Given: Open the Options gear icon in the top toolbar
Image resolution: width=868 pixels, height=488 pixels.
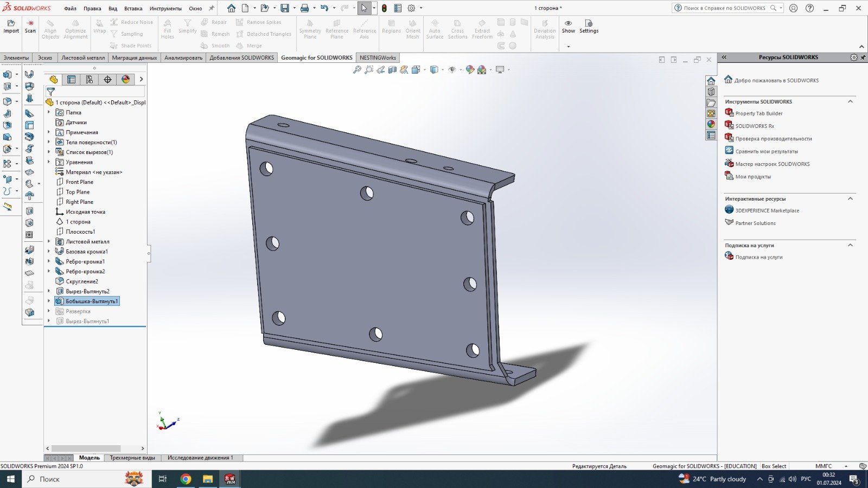Looking at the screenshot, I should click(x=411, y=8).
